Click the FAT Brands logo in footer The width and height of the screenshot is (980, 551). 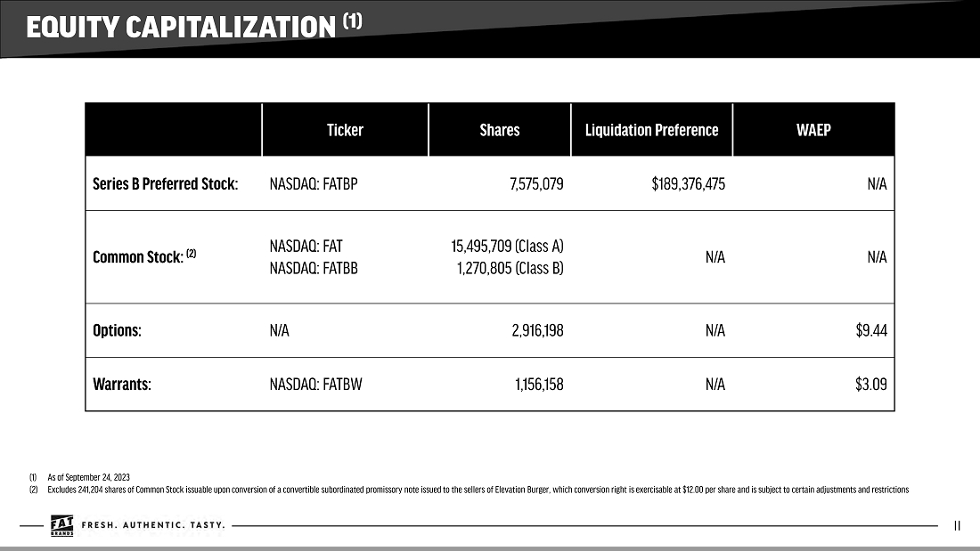tap(61, 526)
